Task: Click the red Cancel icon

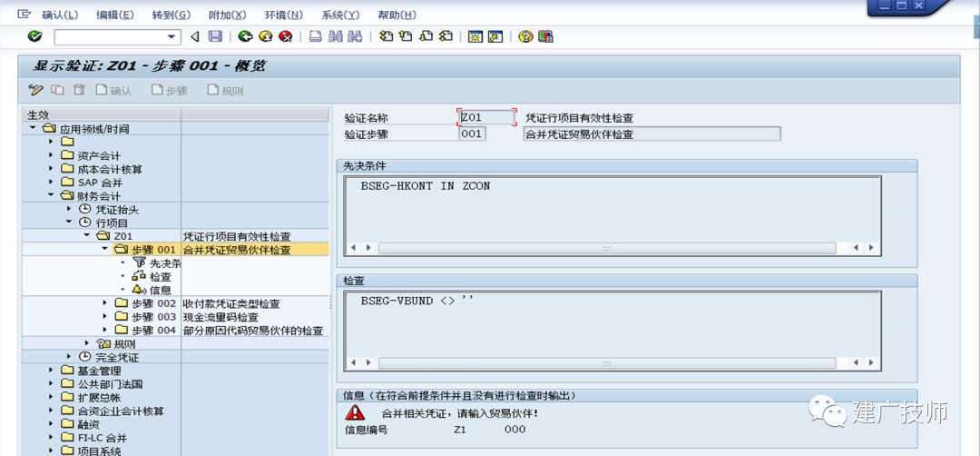Action: (286, 37)
